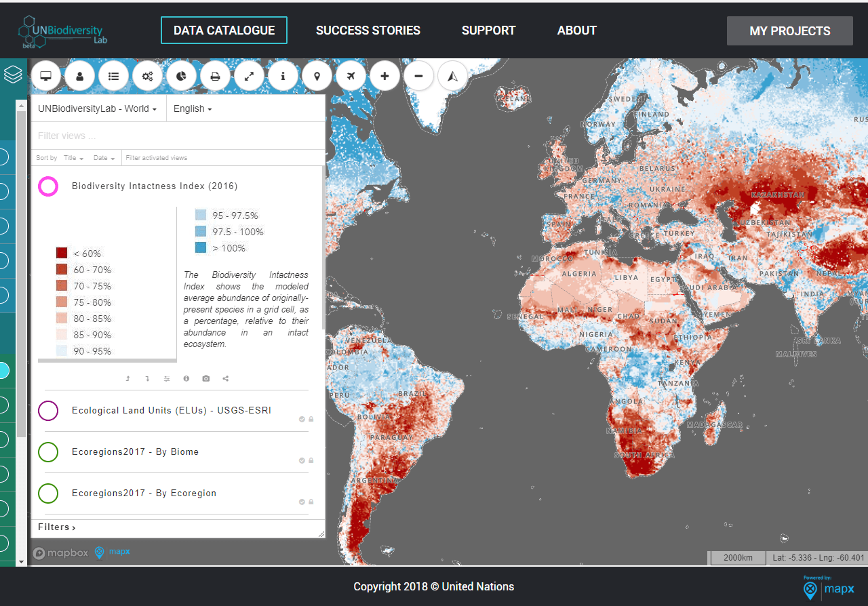Open the English language dropdown
Screen dimensions: 868x606
point(193,108)
